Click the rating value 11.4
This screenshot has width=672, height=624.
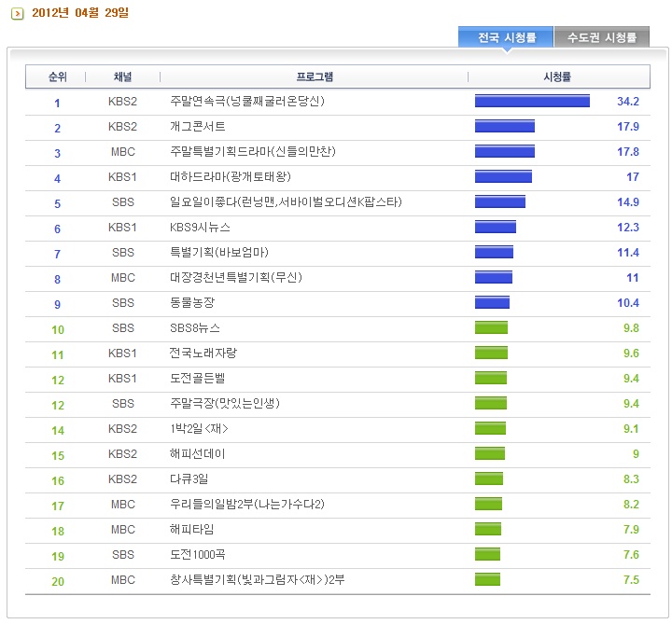click(x=628, y=253)
